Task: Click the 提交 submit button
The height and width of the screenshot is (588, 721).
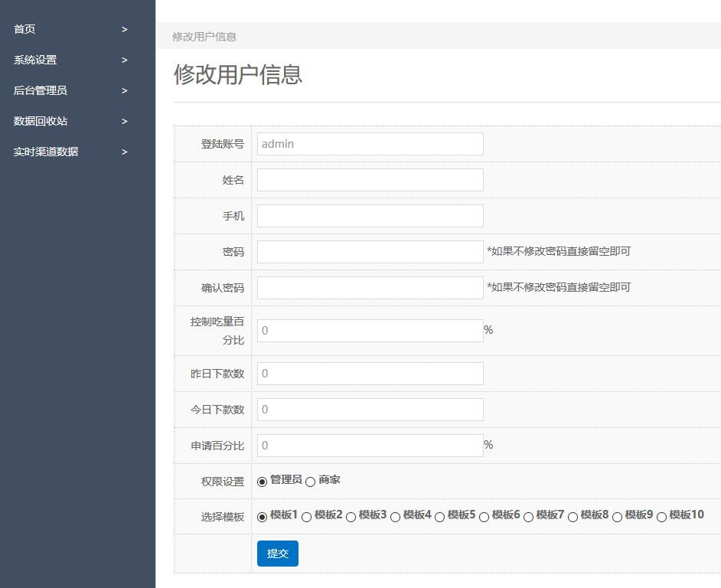Action: pyautogui.click(x=277, y=554)
